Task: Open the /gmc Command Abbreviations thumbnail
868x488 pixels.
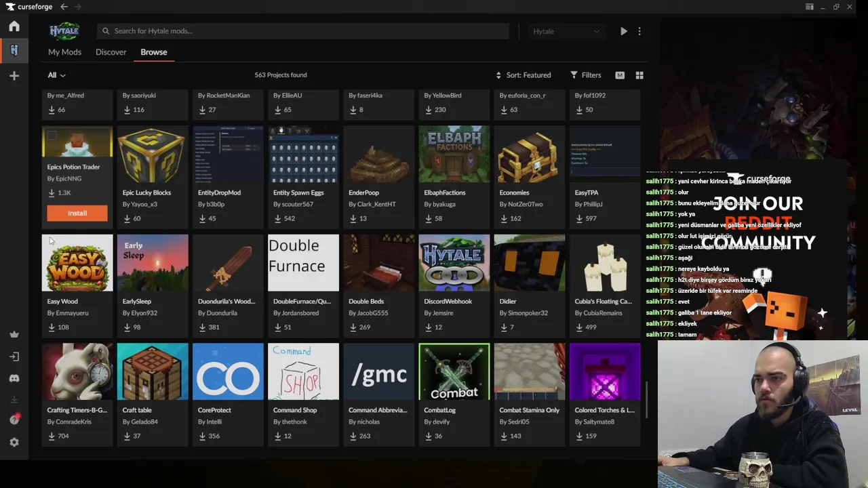Action: pyautogui.click(x=378, y=371)
